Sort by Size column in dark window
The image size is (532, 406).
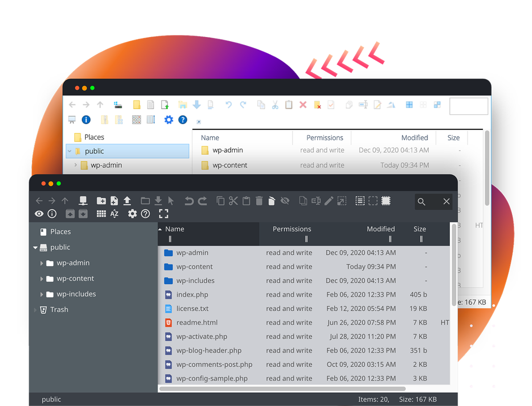[x=420, y=229]
